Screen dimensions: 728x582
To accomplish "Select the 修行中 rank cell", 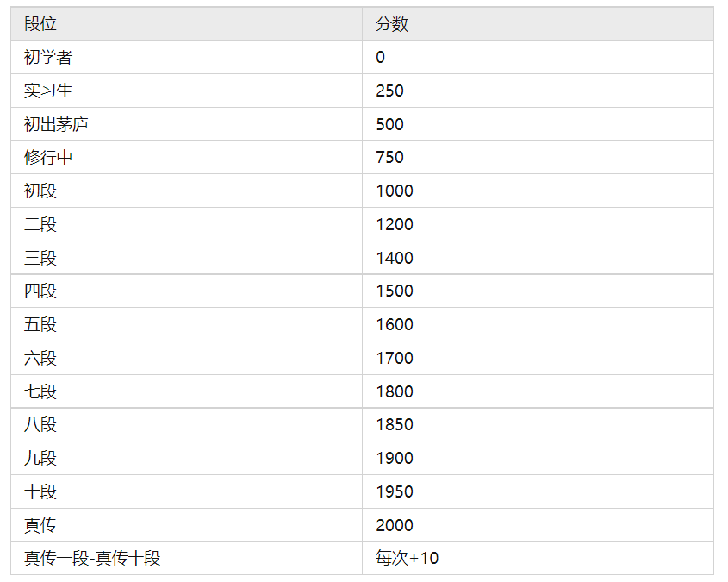I will pyautogui.click(x=48, y=158).
